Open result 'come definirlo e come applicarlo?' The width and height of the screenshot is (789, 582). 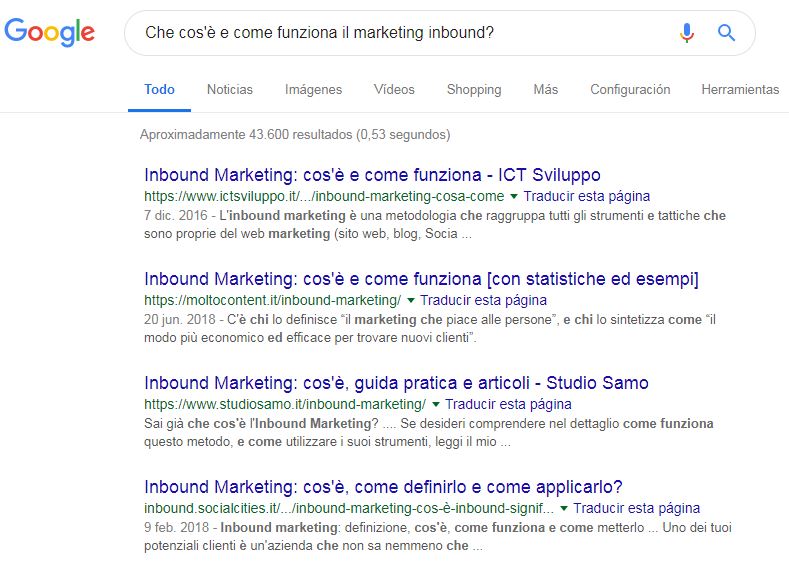(383, 487)
